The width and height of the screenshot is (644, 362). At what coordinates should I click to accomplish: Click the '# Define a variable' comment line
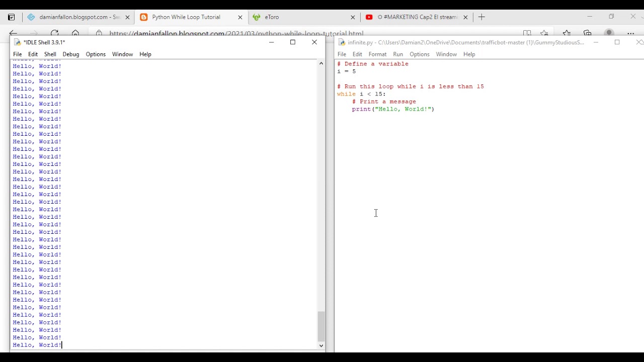pos(373,64)
